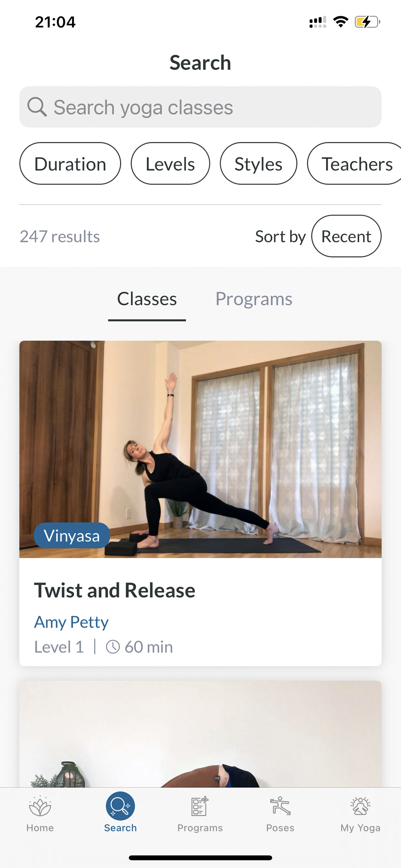Tap the magnifying glass in search field
401x868 pixels.
click(x=37, y=107)
